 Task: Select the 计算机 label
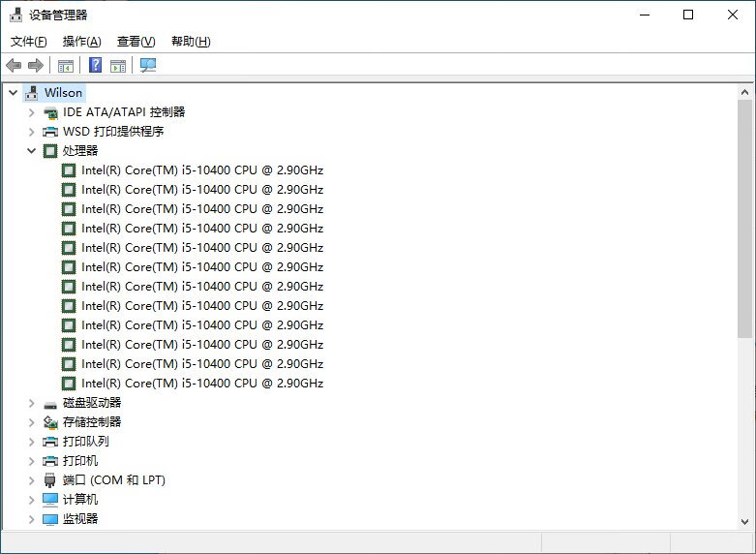[80, 500]
